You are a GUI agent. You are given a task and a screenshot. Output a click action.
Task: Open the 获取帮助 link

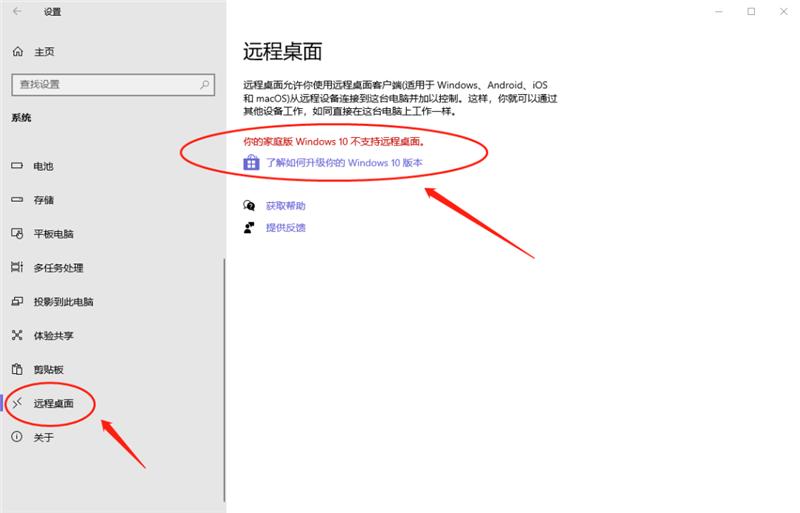[x=286, y=206]
